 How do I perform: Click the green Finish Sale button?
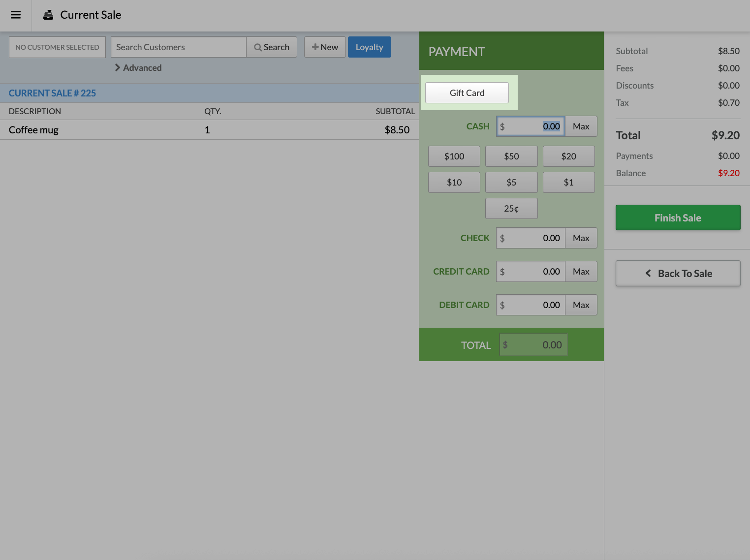click(678, 218)
